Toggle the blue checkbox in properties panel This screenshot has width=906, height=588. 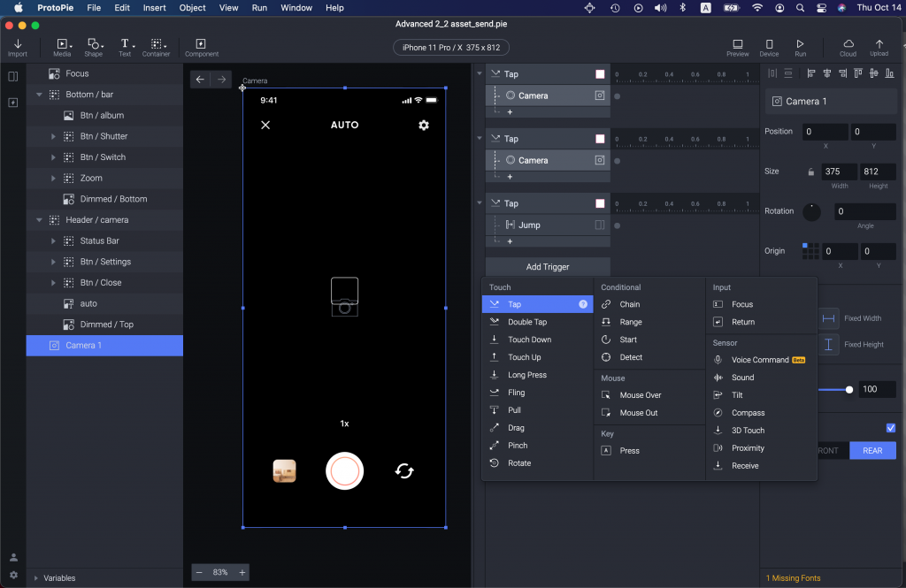[891, 428]
